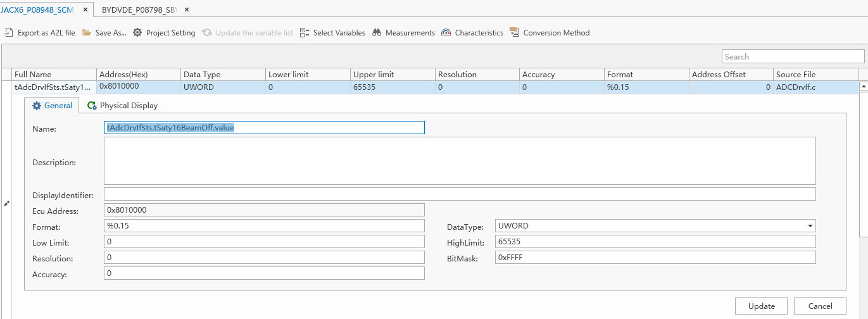Screen dimensions: 868x319
Task: Click Select Variables list icon
Action: click(305, 32)
